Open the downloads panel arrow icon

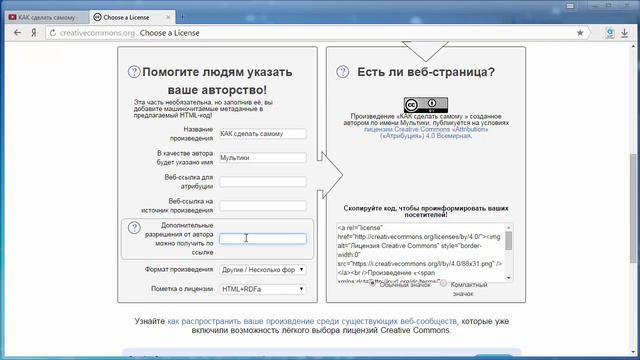624,33
